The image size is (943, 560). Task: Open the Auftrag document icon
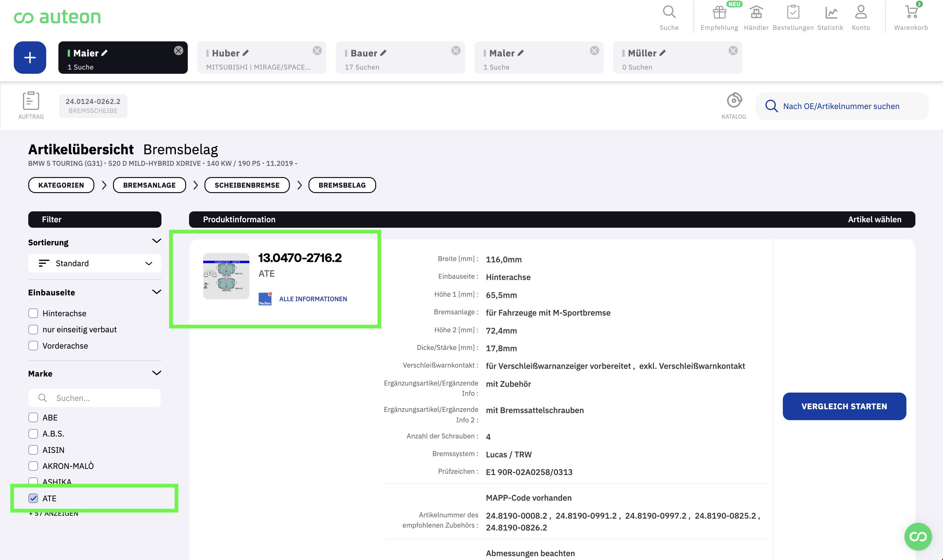click(x=30, y=101)
